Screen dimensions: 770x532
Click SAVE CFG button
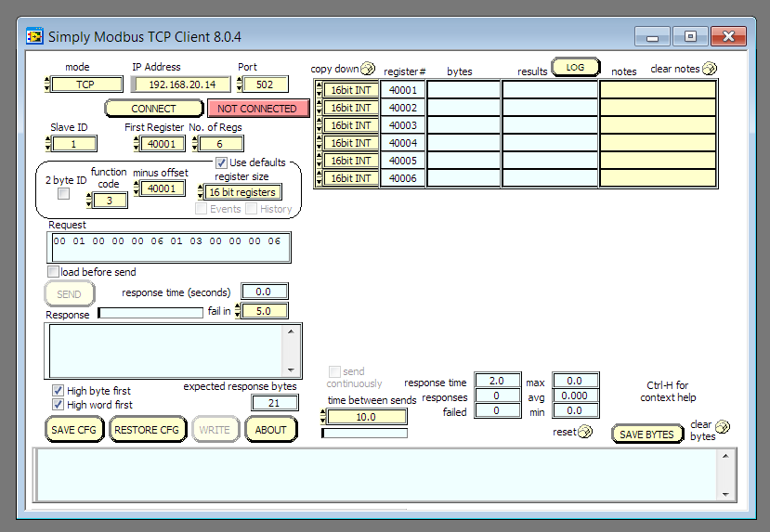tap(74, 430)
